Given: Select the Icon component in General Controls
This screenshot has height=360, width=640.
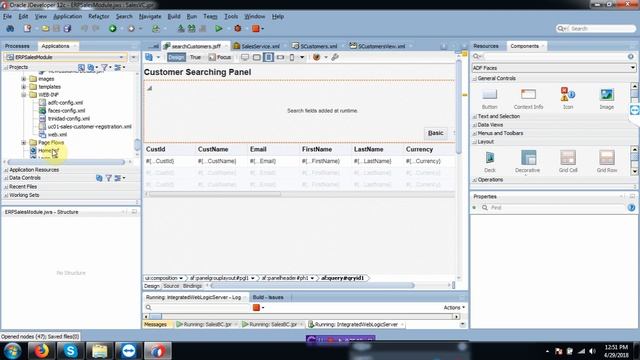Looking at the screenshot, I should pos(568,99).
